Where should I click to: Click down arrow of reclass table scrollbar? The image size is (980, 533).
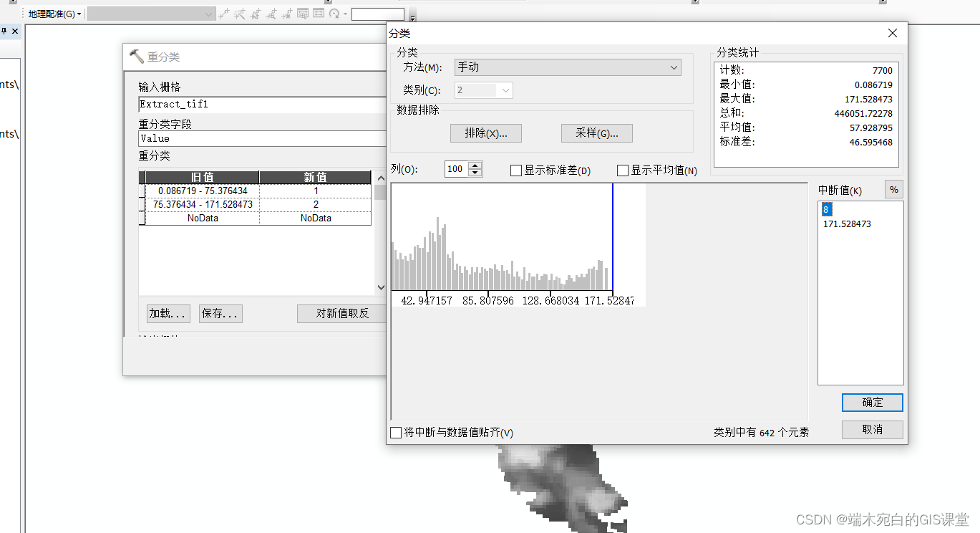click(x=380, y=287)
